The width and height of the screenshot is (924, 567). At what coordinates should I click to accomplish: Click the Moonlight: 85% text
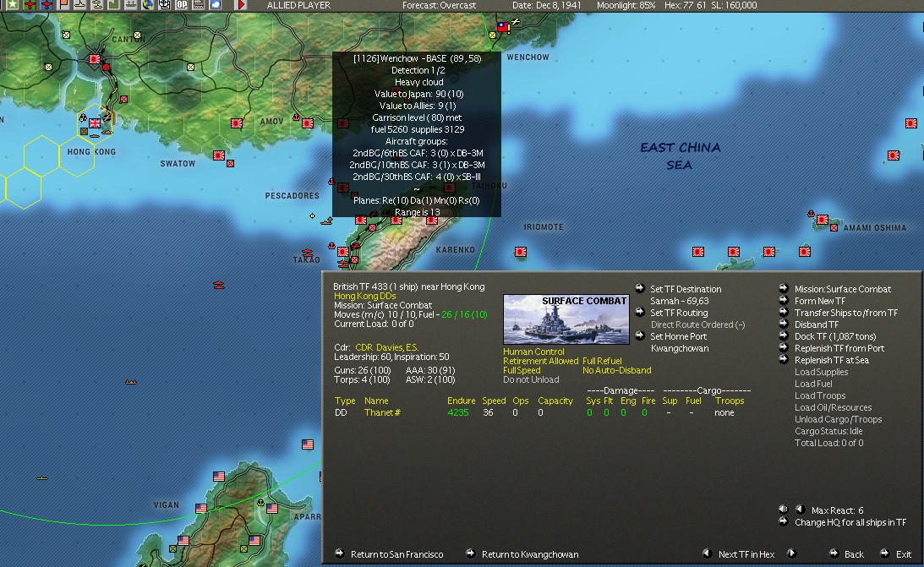pyautogui.click(x=626, y=5)
